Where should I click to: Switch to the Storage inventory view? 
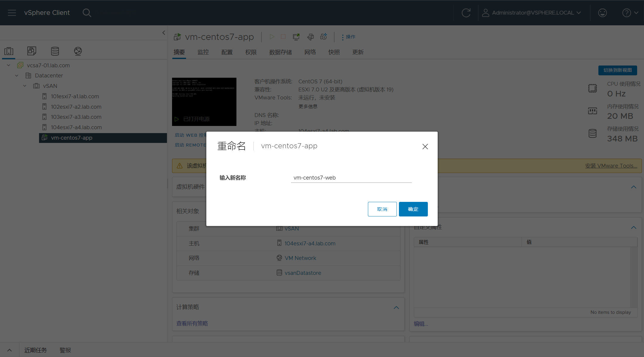55,51
